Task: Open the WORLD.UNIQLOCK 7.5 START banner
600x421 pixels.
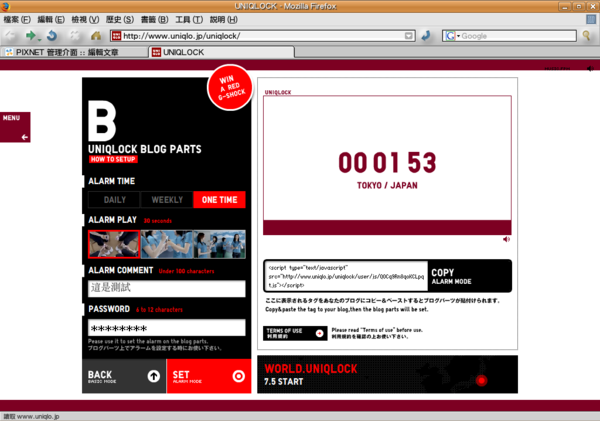Action: 387,374
